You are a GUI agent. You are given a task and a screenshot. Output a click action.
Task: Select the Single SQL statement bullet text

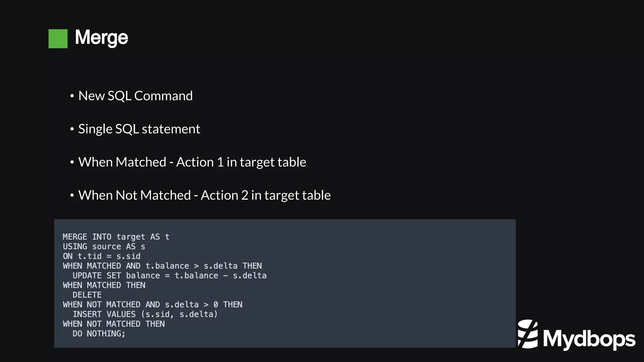coord(139,129)
